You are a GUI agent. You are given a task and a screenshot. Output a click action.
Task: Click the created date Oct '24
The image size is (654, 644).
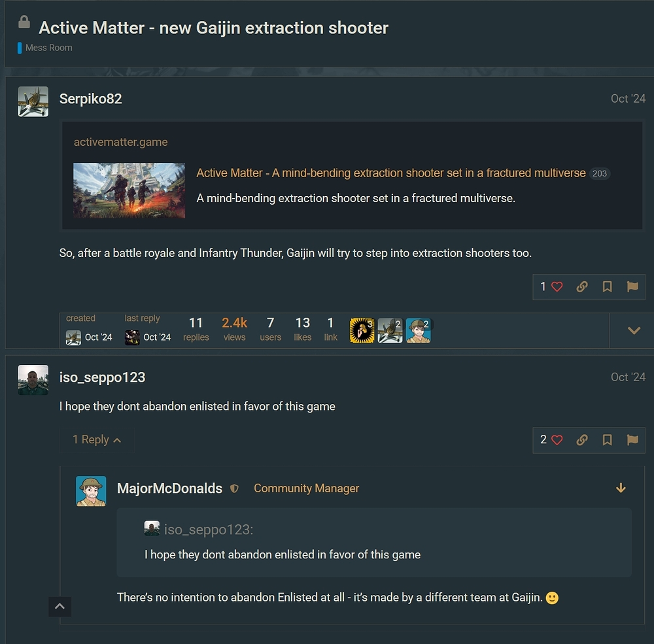tap(99, 337)
